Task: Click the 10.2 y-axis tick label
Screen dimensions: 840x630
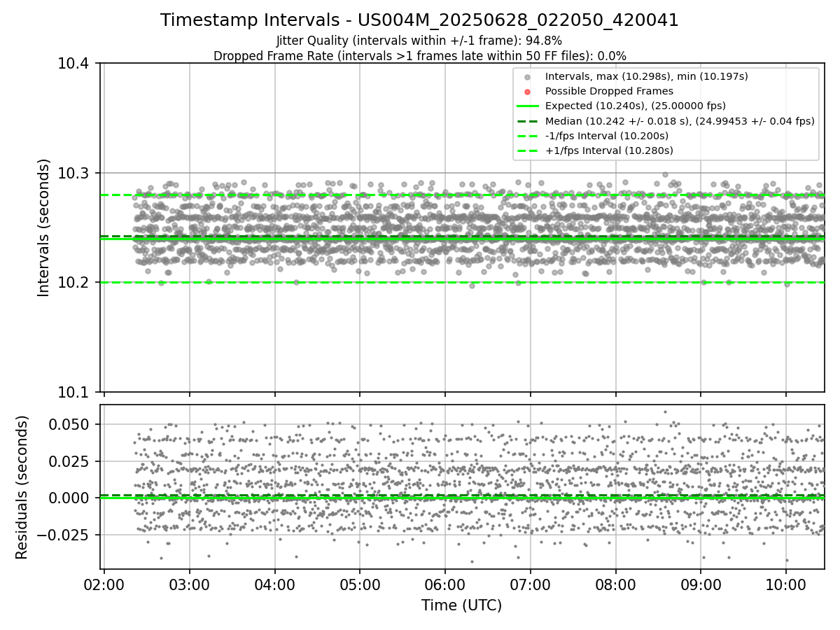Action: coord(73,283)
